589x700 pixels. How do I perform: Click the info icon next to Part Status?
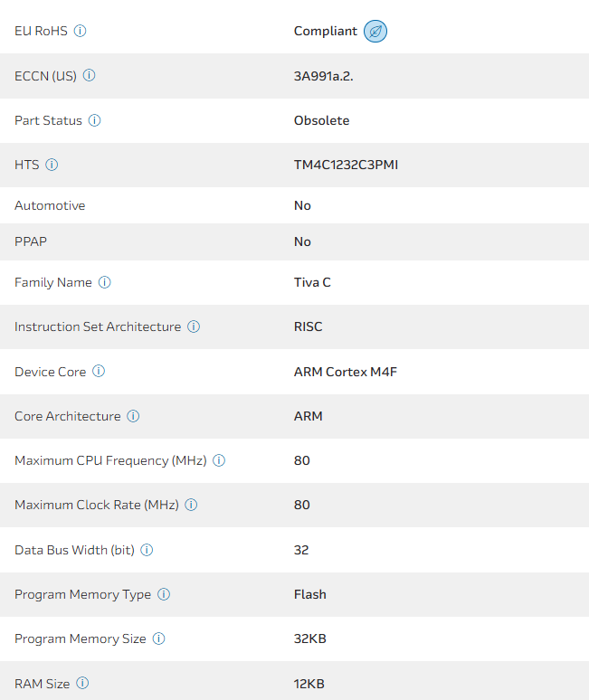click(x=94, y=120)
